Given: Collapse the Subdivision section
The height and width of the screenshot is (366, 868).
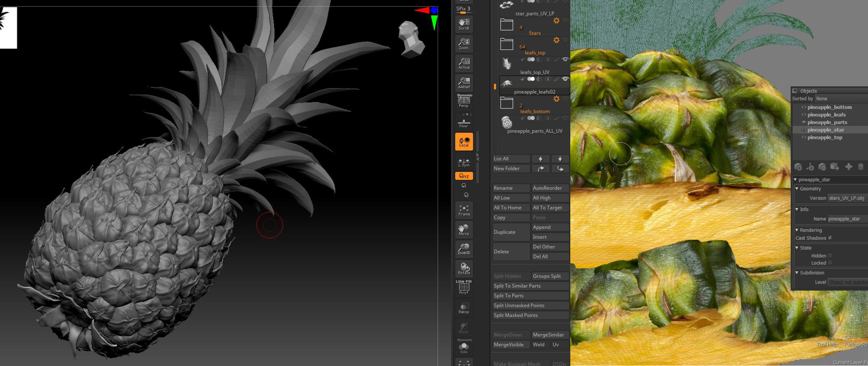Looking at the screenshot, I should pos(797,272).
